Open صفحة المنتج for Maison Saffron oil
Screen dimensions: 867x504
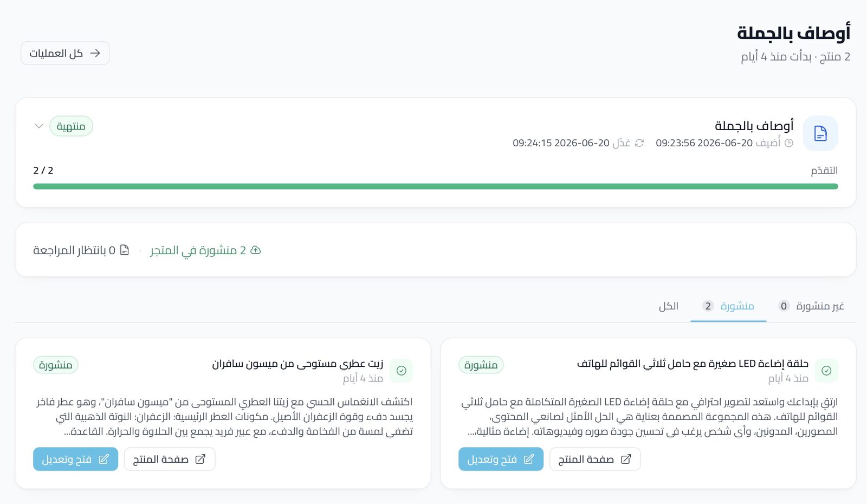170,459
